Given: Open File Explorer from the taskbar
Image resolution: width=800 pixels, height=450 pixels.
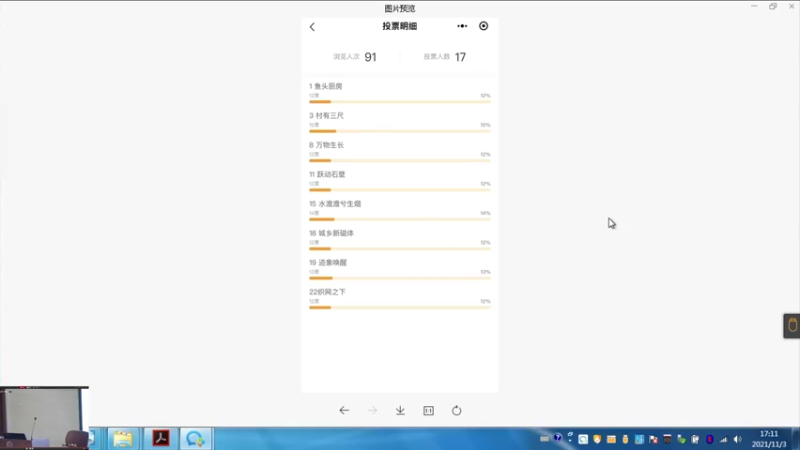Looking at the screenshot, I should [x=123, y=439].
